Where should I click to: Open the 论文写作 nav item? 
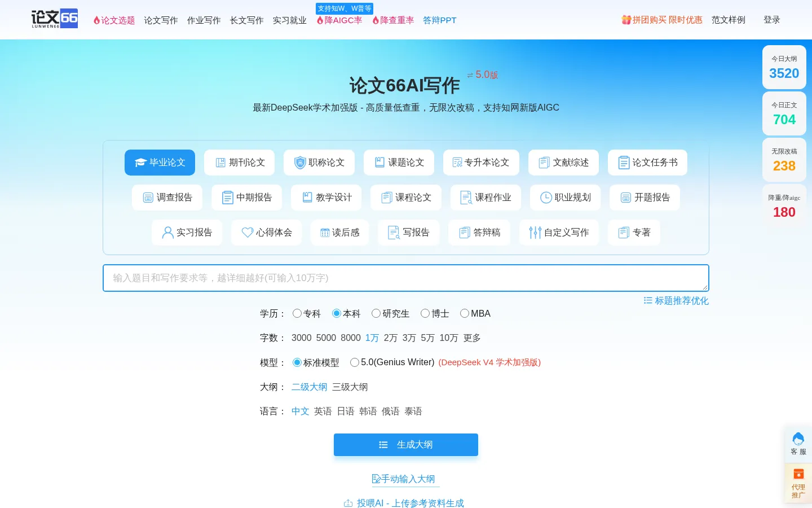pos(161,20)
